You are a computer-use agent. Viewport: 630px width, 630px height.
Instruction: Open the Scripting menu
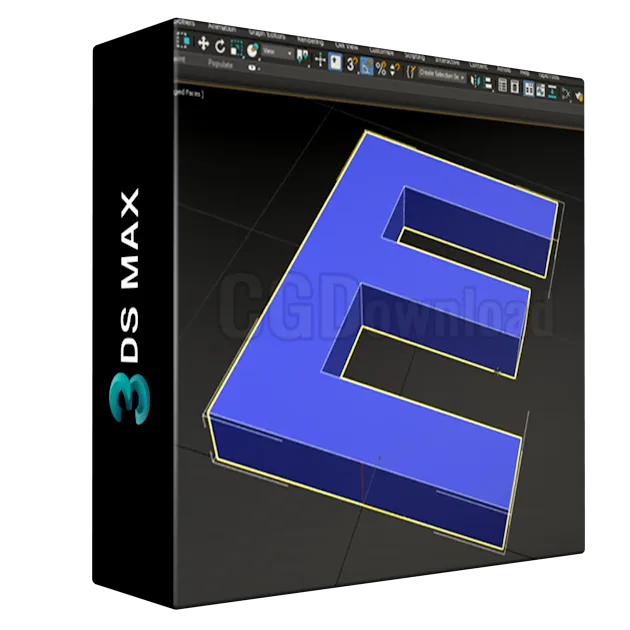415,57
